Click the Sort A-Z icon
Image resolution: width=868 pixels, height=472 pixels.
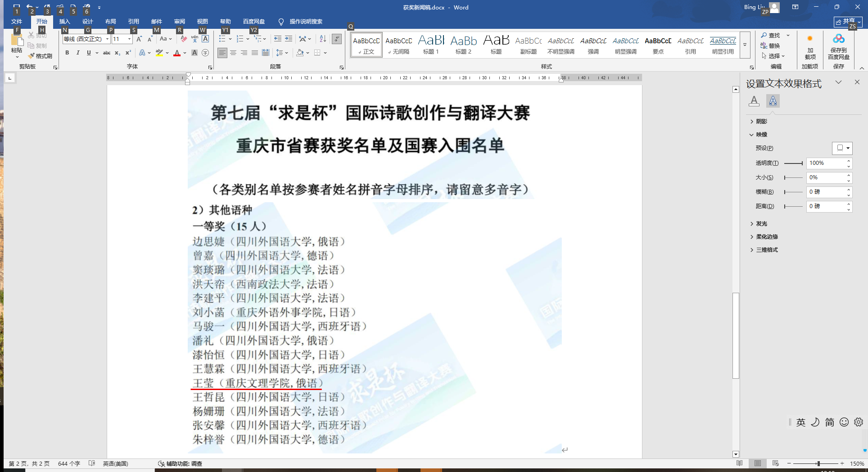click(x=323, y=39)
